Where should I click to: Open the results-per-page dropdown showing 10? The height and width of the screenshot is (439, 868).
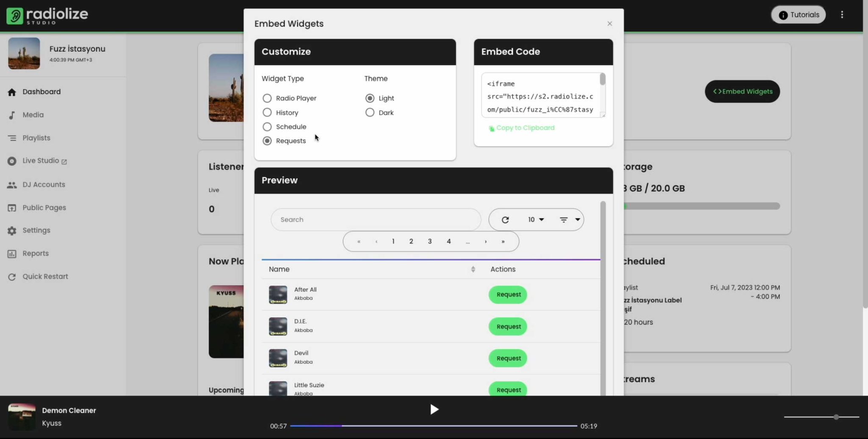coord(535,219)
